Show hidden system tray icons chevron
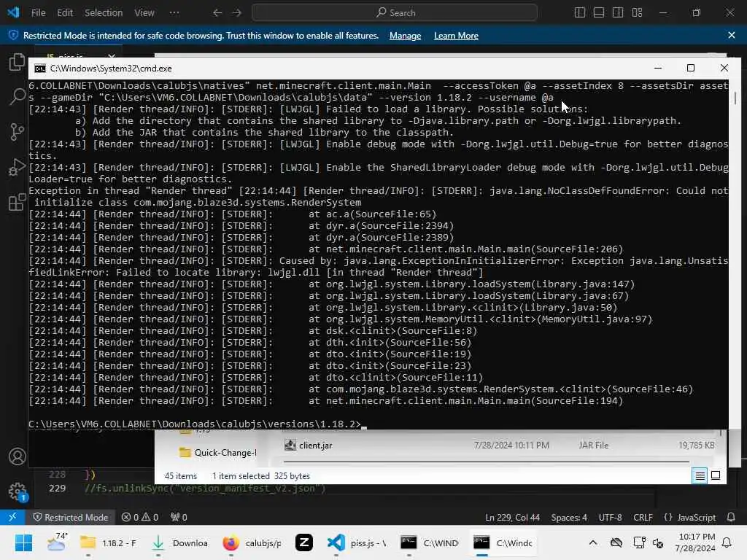747x560 pixels. tap(592, 542)
